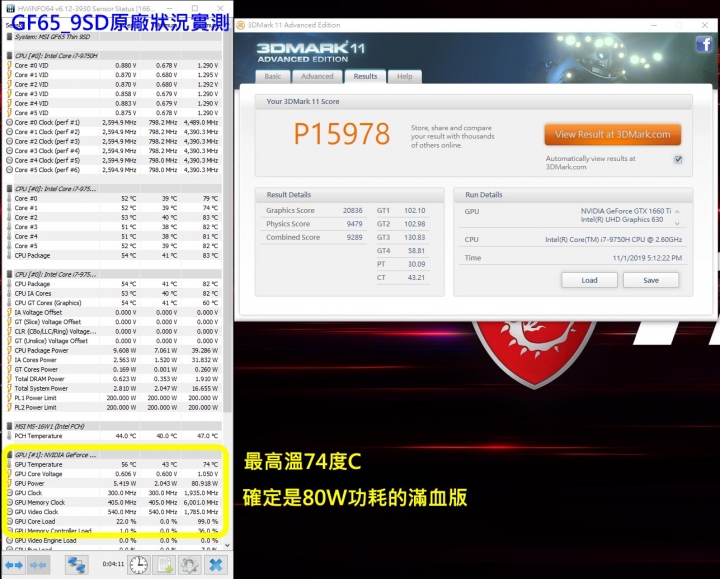This screenshot has height=579, width=720.
Task: Collapse the CPU [#0]: Intel Core i7-9750H section
Action: click(9, 56)
